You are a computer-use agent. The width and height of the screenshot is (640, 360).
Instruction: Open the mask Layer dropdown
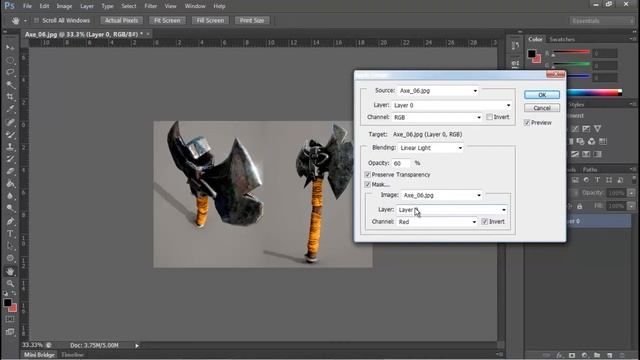(452, 210)
